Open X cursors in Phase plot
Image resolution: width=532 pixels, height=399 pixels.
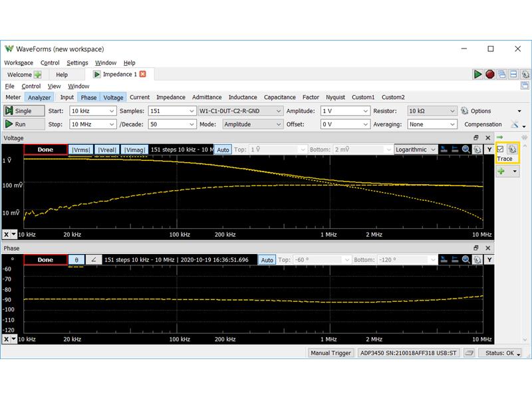pyautogui.click(x=444, y=259)
